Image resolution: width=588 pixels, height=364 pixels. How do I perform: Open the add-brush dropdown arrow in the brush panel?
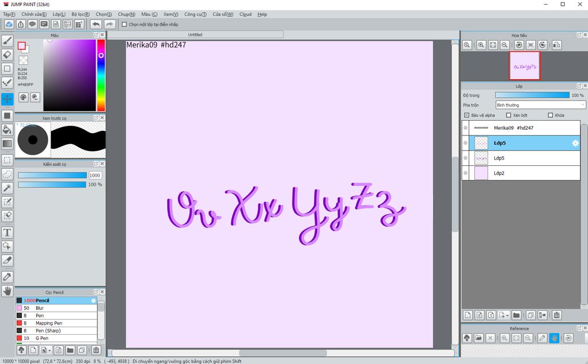(x=49, y=351)
